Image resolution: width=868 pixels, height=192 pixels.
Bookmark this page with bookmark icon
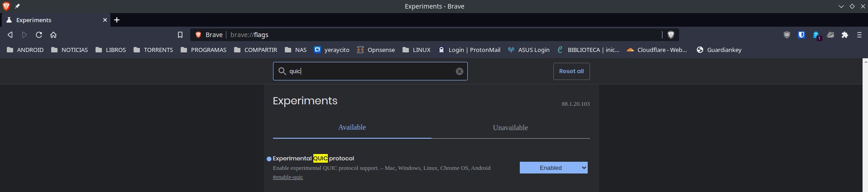pos(180,35)
